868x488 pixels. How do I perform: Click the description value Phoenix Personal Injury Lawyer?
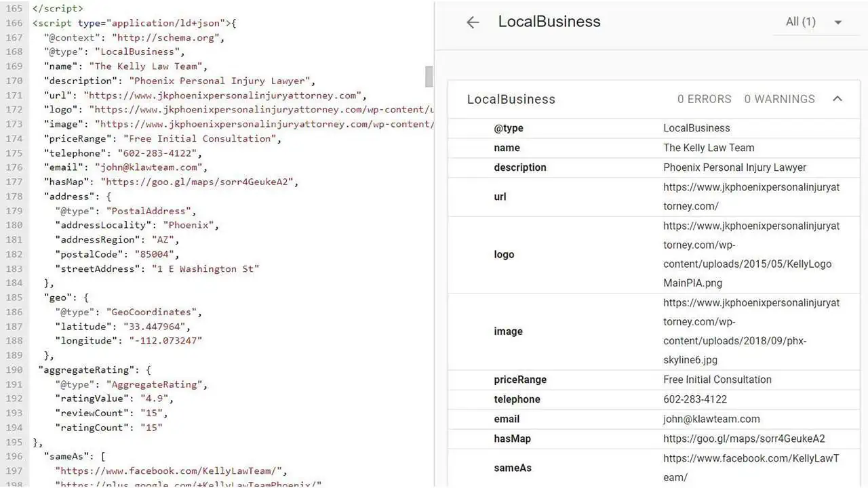point(735,167)
